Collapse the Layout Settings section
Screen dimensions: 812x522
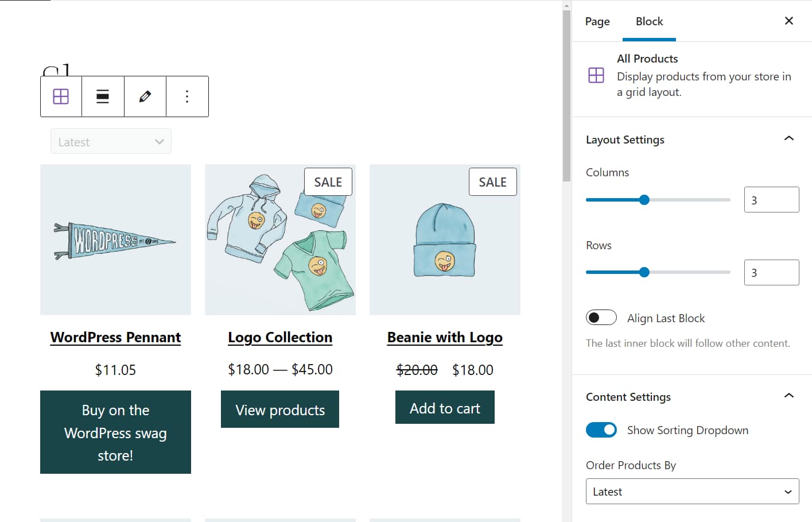pos(788,139)
